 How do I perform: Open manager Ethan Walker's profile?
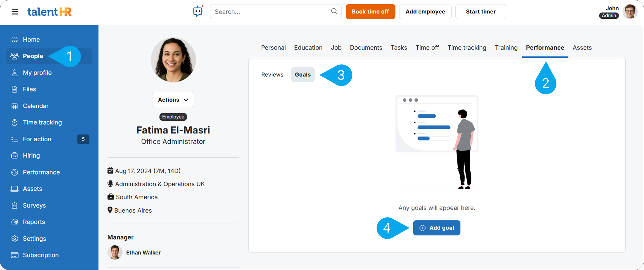pyautogui.click(x=143, y=253)
